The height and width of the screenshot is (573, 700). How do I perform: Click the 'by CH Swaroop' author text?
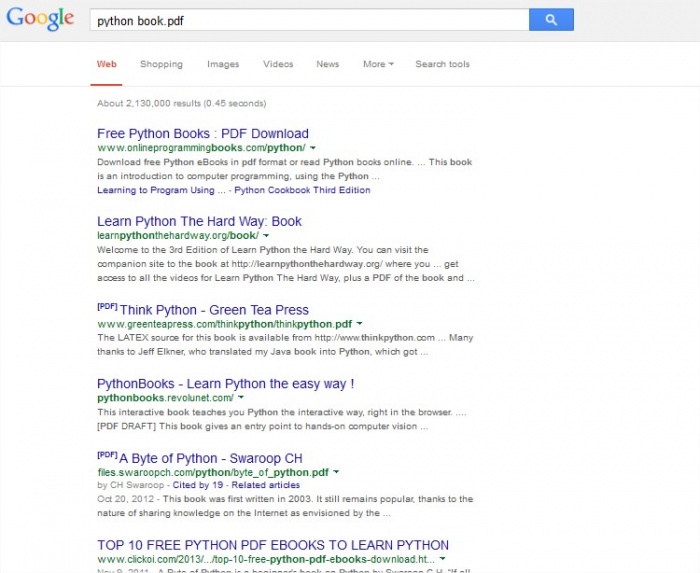click(130, 485)
